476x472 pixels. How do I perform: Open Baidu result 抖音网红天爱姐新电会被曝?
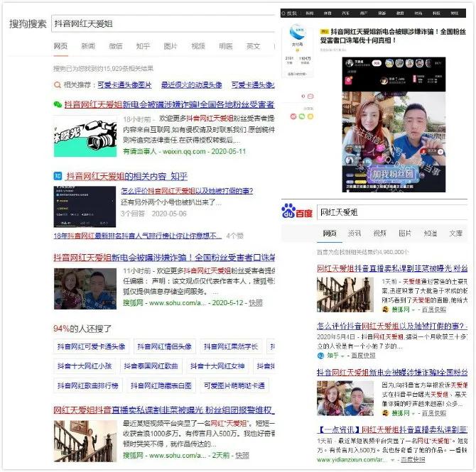coord(392,372)
